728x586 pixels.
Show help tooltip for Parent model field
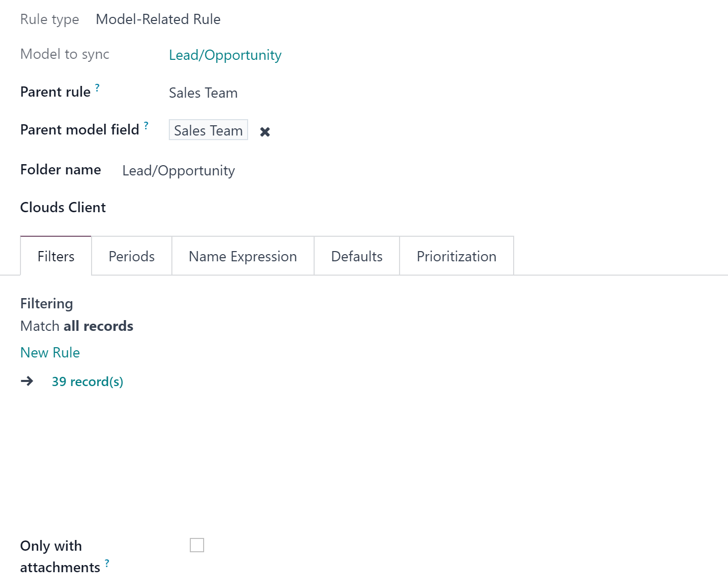click(x=146, y=125)
